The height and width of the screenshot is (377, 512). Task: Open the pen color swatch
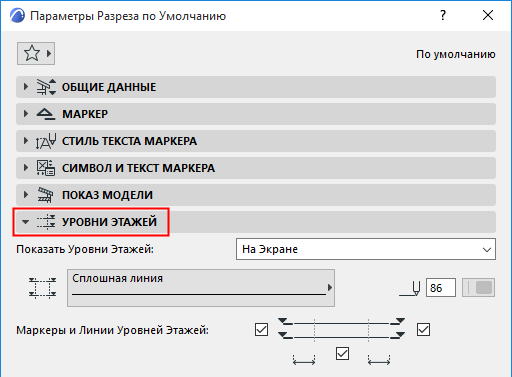point(478,288)
